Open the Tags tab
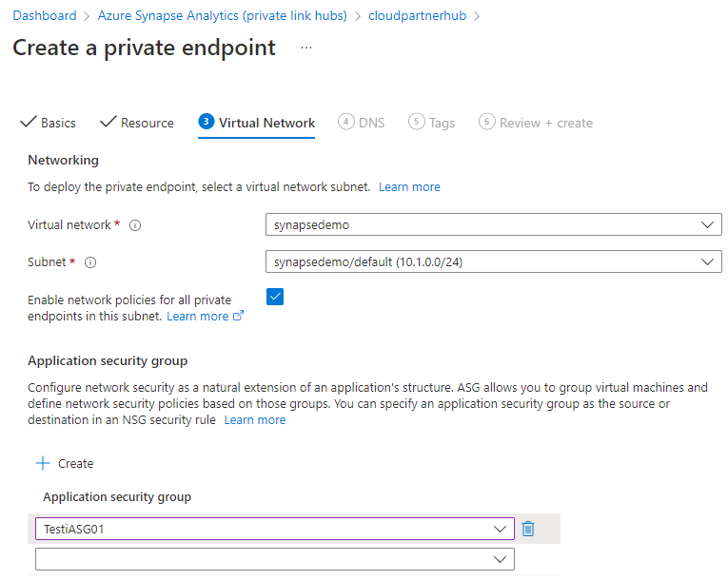Screen dimensions: 728x580 tap(432, 123)
